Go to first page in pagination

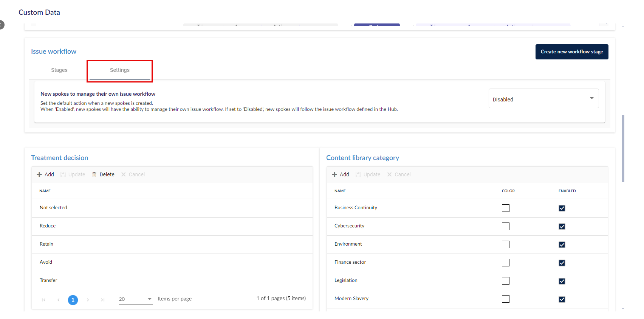(x=43, y=300)
